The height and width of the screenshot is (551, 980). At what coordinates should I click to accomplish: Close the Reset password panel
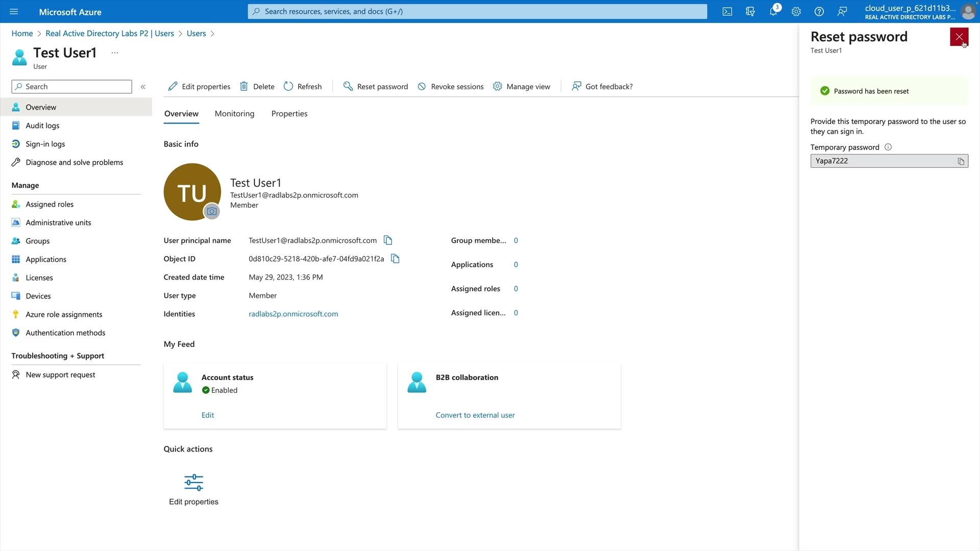pyautogui.click(x=959, y=37)
